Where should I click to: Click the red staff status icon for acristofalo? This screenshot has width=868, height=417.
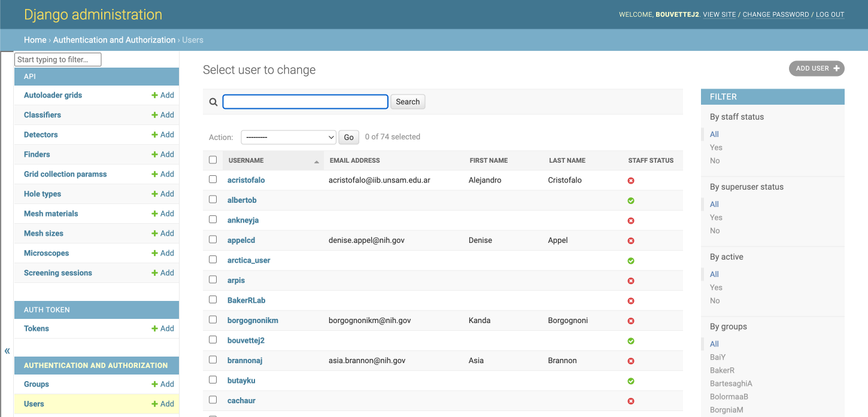[x=630, y=181]
